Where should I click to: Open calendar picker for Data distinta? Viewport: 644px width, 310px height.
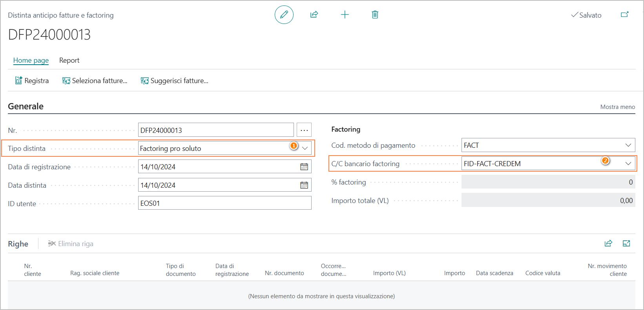[304, 185]
